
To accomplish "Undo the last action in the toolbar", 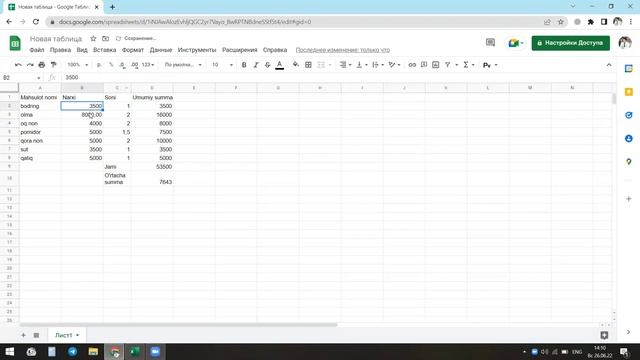I will pos(18,65).
